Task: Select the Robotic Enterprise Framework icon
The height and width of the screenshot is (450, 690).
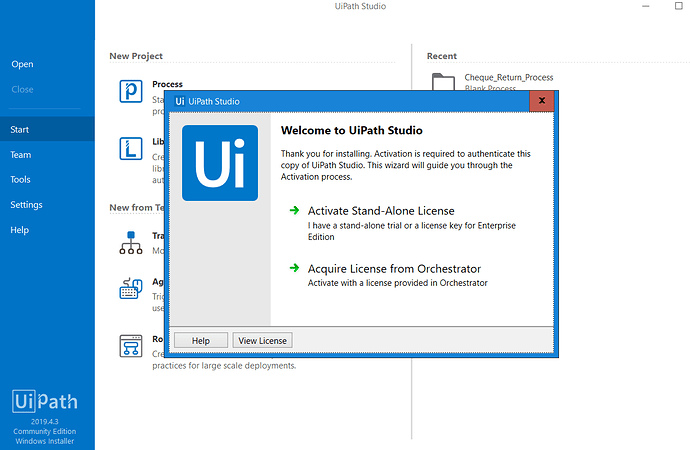Action: pos(131,346)
